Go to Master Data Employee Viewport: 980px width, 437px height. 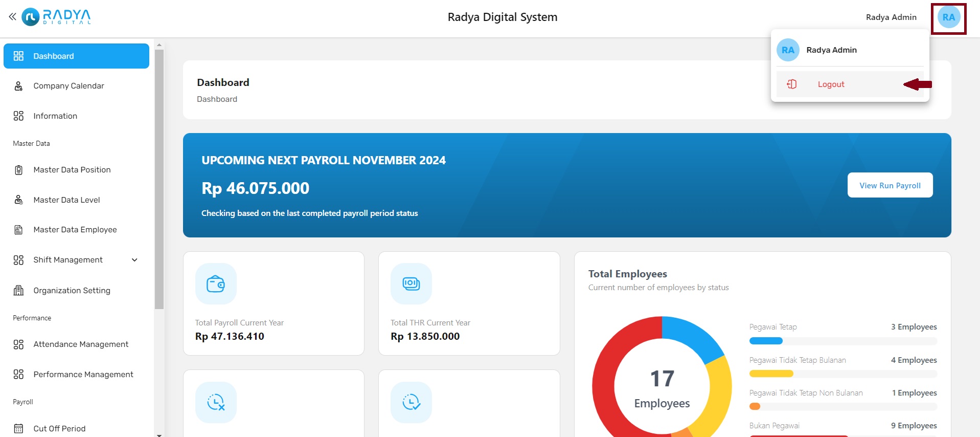point(75,230)
